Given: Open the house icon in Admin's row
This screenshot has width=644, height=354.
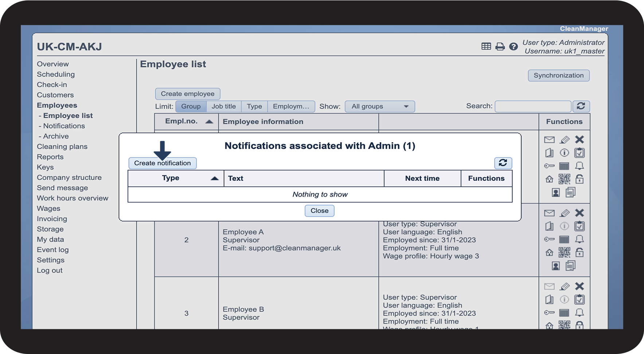Looking at the screenshot, I should 549,179.
